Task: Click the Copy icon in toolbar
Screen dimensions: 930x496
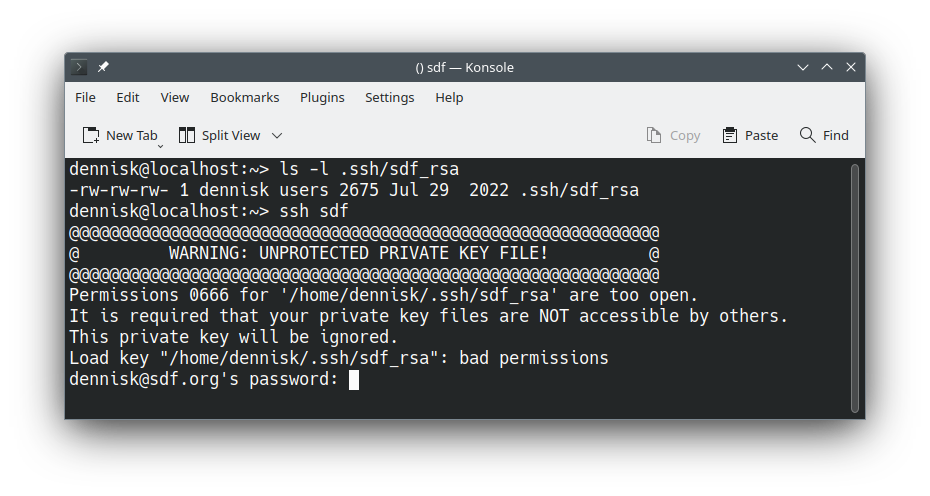Action: coord(654,135)
